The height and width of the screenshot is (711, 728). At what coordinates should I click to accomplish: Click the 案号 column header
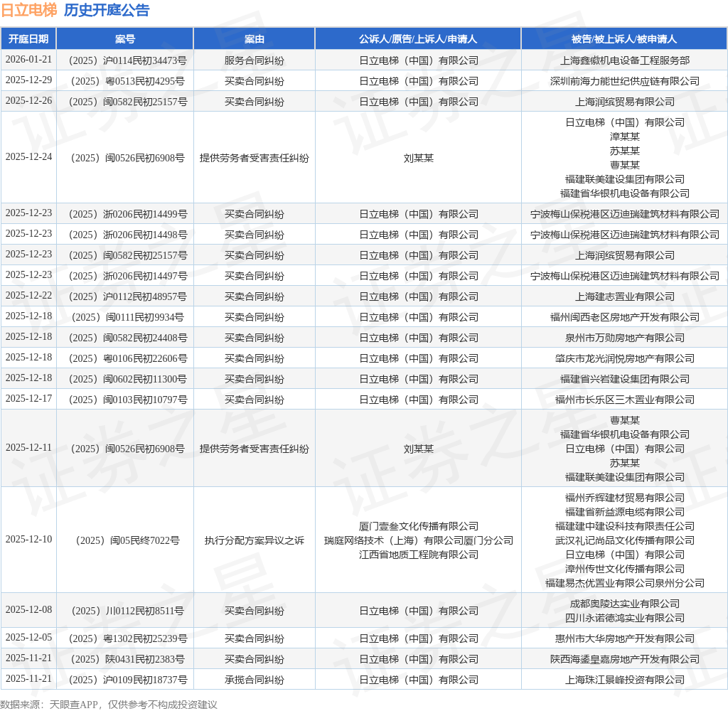click(125, 39)
